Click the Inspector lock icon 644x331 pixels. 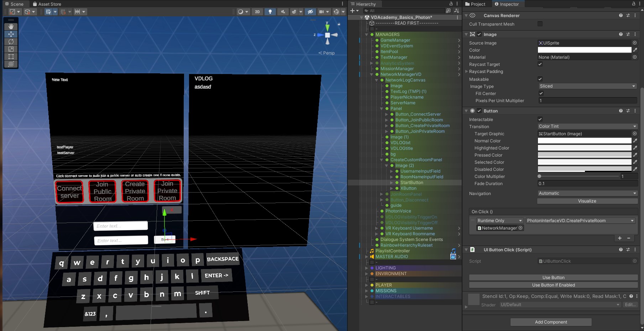[x=634, y=4]
